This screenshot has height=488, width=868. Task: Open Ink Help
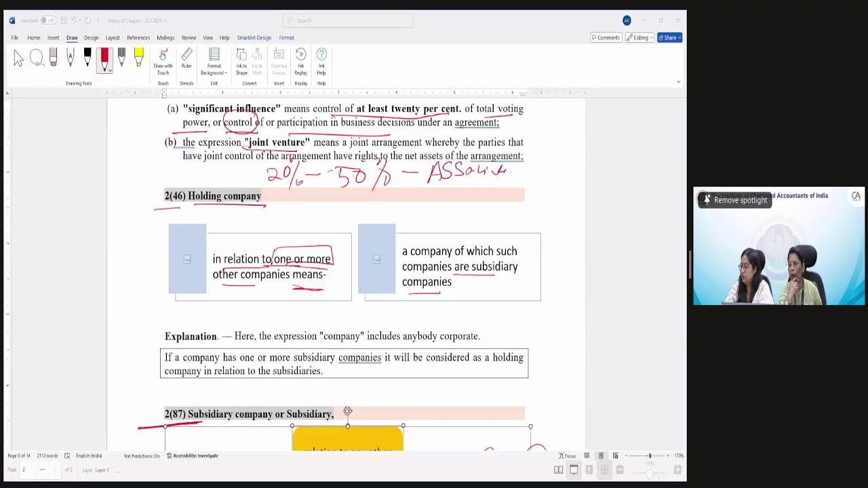321,62
